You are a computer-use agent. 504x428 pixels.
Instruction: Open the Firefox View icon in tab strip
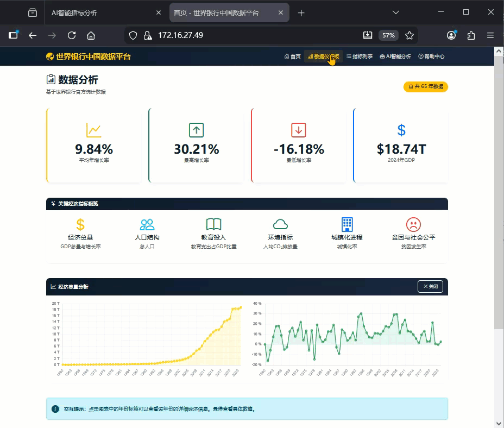33,12
